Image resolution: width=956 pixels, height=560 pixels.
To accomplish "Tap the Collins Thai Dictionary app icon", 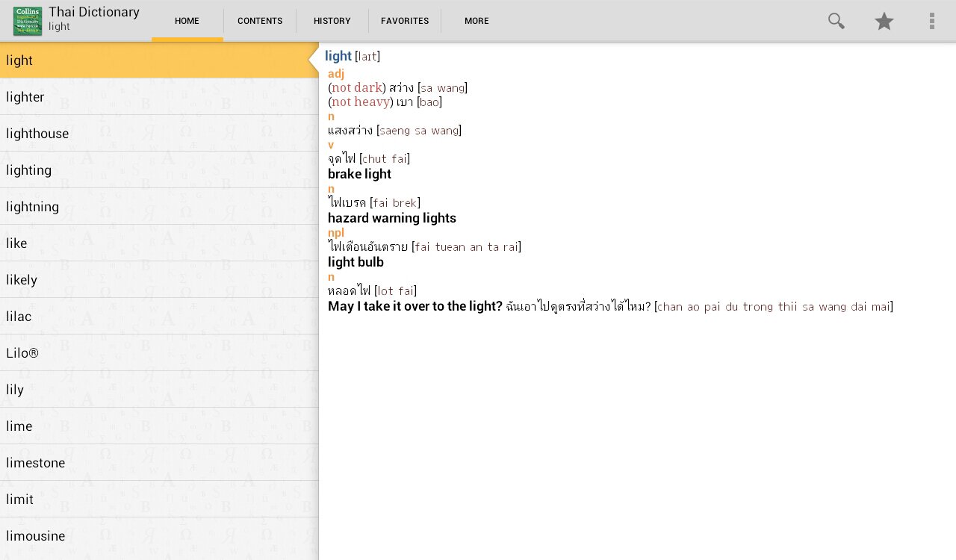I will pyautogui.click(x=28, y=21).
